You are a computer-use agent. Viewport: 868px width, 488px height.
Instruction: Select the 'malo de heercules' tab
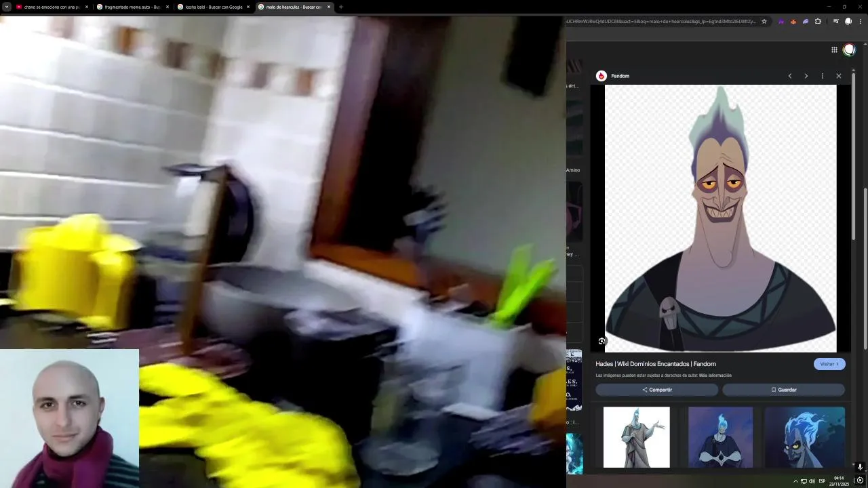click(294, 7)
